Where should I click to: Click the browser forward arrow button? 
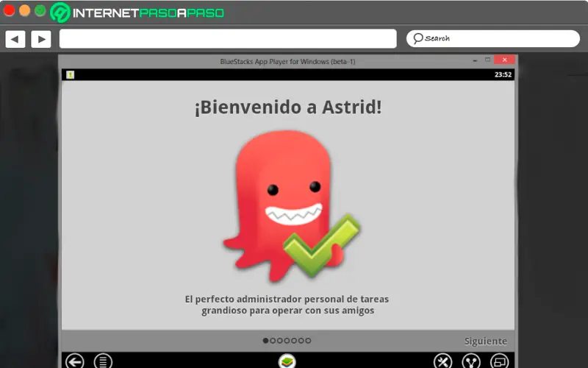tap(41, 39)
